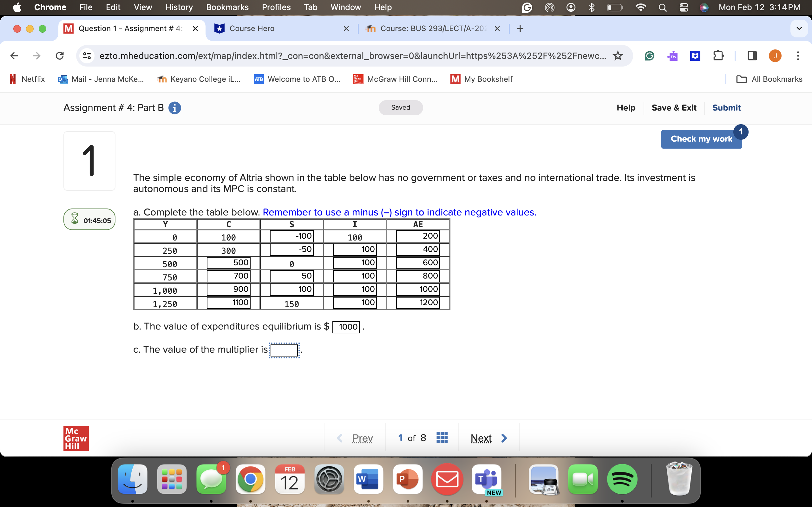Go to the Next question
This screenshot has width=812, height=507.
coord(481,438)
